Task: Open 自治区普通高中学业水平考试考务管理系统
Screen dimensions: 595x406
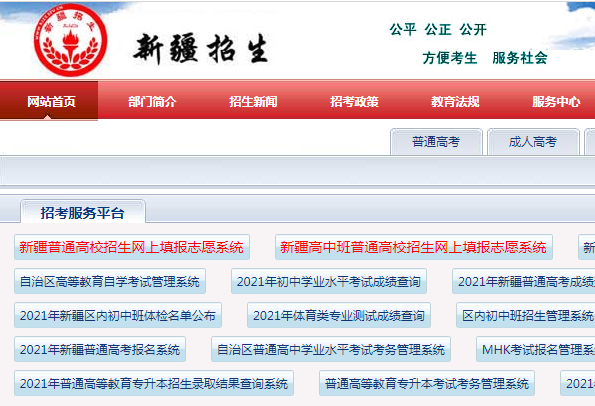Action: 331,349
